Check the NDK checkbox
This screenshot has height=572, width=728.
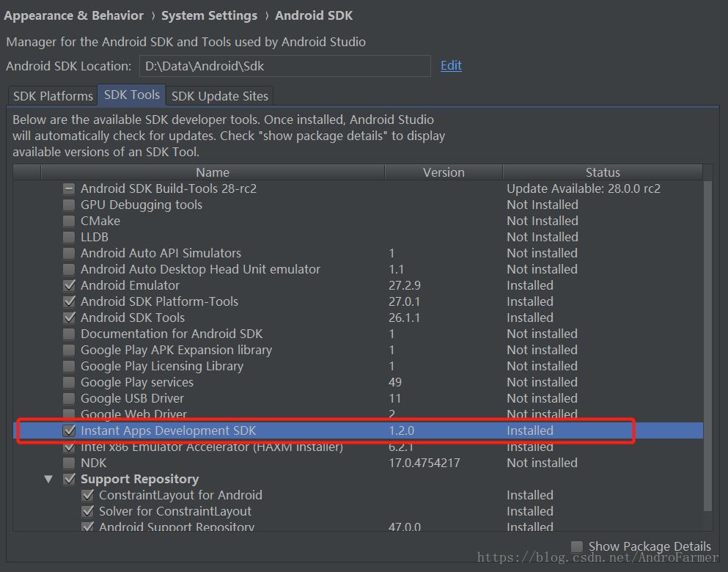pyautogui.click(x=69, y=463)
